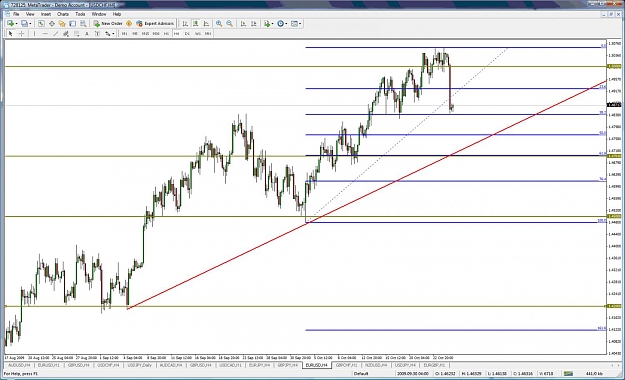This screenshot has height=380, width=625.
Task: Click the MetaTrader application menu icon
Action: (7, 14)
